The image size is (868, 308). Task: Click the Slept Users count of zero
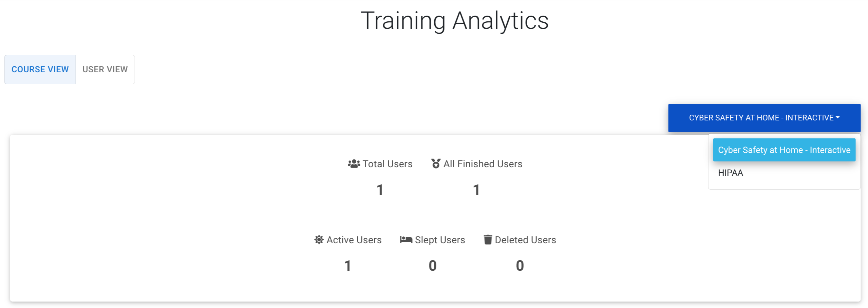(x=432, y=265)
